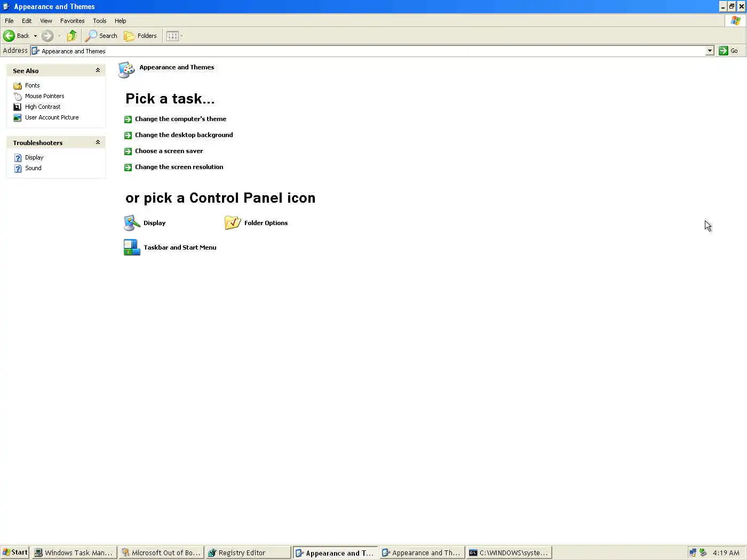Switch to Windows Task Manager taskbar button
The height and width of the screenshot is (560, 747).
point(74,553)
